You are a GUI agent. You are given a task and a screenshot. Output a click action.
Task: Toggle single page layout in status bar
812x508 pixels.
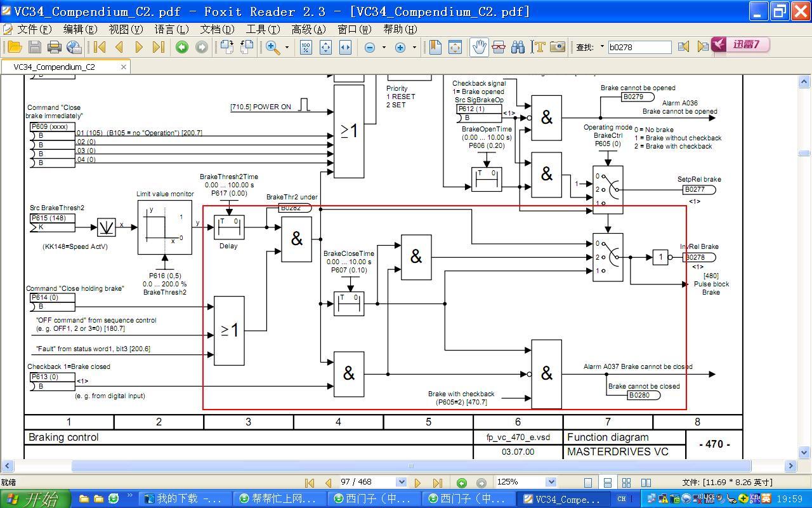point(588,483)
